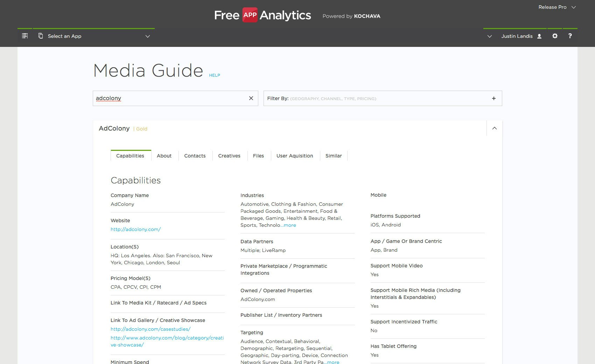
Task: Open the AdColony casestudies link
Action: 150,329
